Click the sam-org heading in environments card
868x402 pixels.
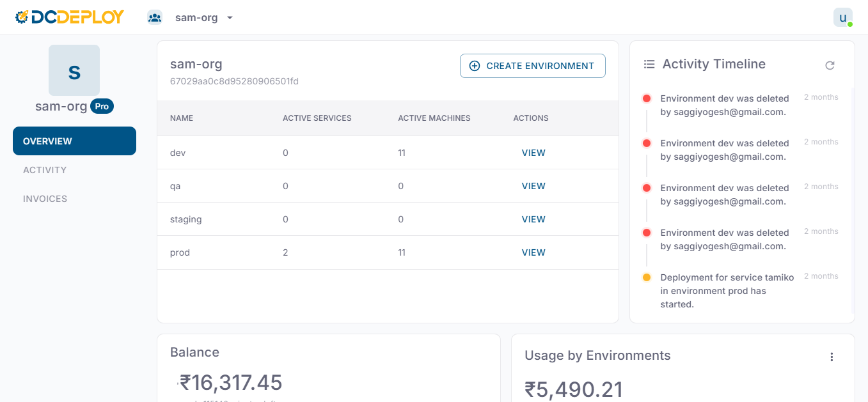point(196,64)
